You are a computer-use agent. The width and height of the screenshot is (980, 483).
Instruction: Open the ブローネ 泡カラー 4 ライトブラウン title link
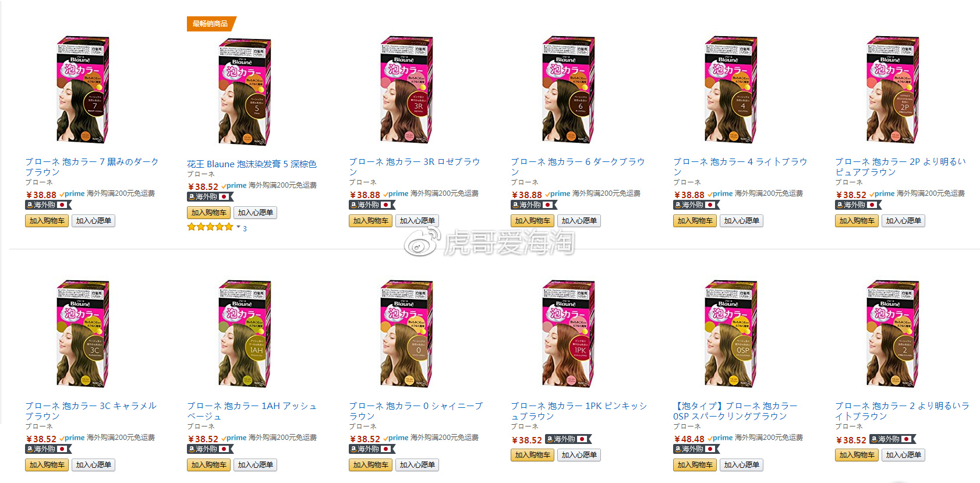[x=740, y=167]
